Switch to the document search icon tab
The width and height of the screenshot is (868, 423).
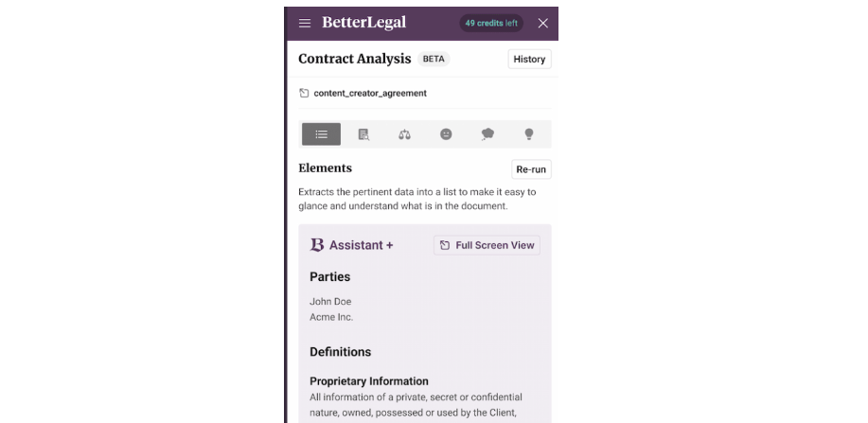pyautogui.click(x=363, y=134)
